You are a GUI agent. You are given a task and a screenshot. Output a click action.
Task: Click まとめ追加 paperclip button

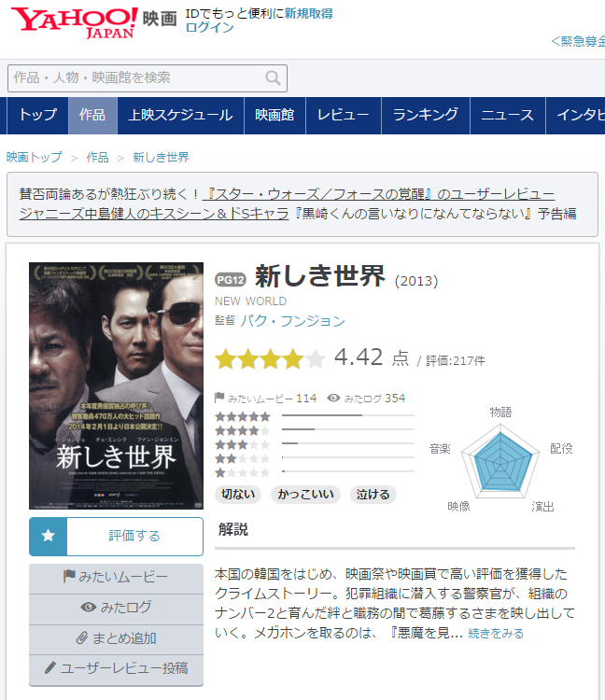point(116,639)
